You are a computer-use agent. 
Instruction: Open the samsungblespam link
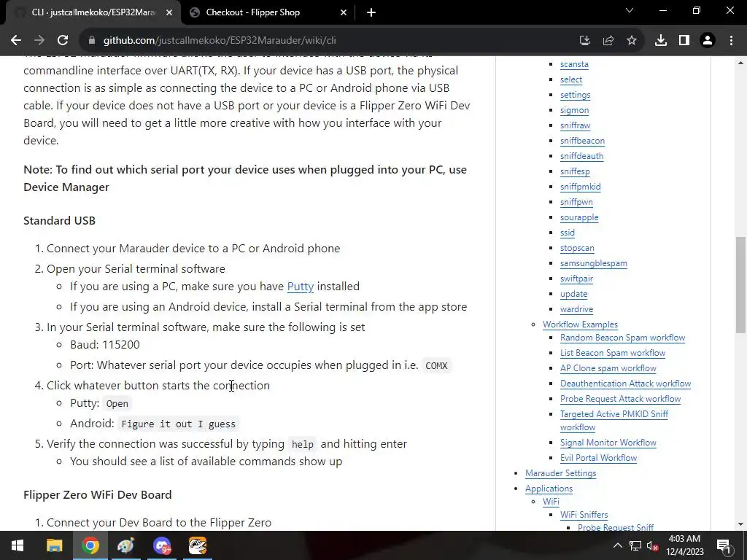(x=594, y=262)
